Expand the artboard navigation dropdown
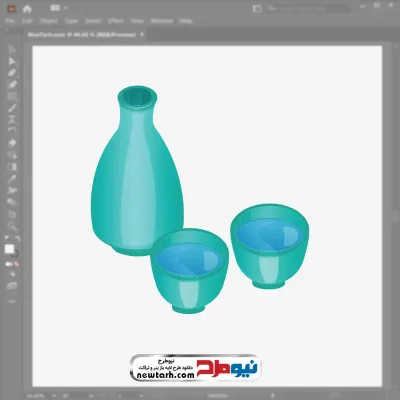Viewport: 400px width, 400px height. [x=142, y=396]
